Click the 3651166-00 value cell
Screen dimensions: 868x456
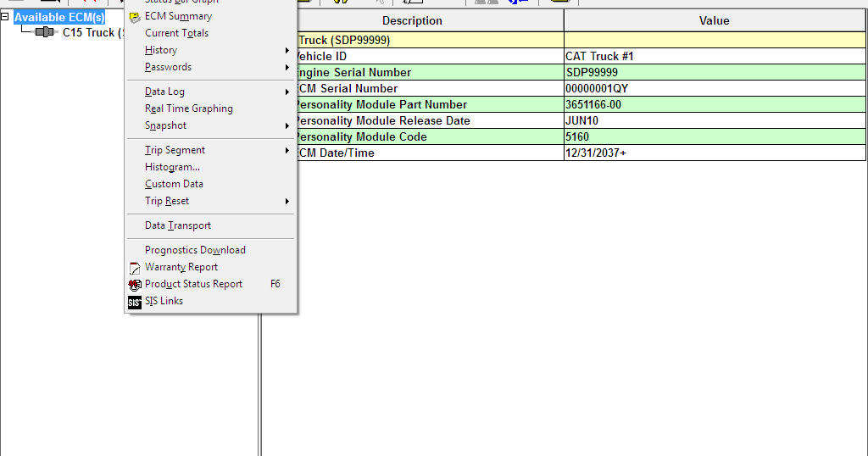point(715,104)
